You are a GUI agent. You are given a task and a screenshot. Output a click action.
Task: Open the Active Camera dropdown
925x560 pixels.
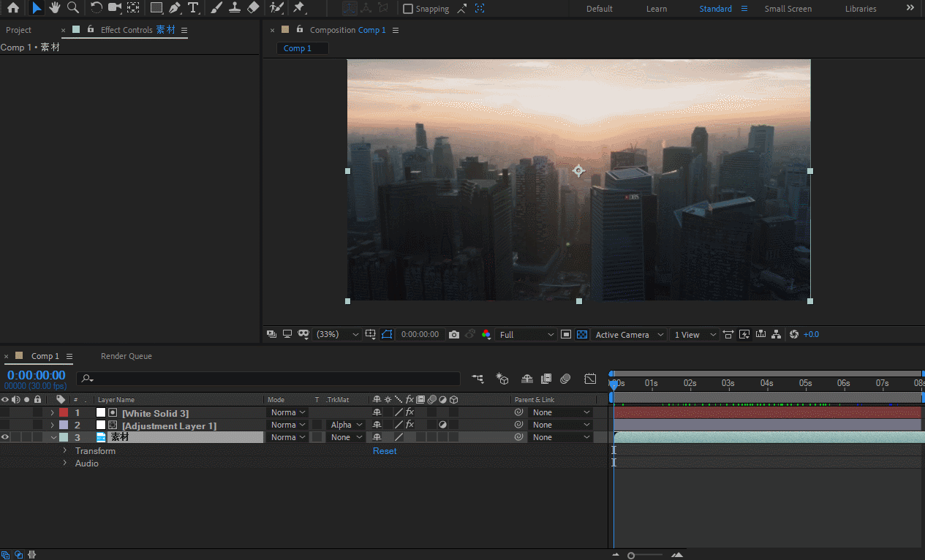click(x=629, y=334)
